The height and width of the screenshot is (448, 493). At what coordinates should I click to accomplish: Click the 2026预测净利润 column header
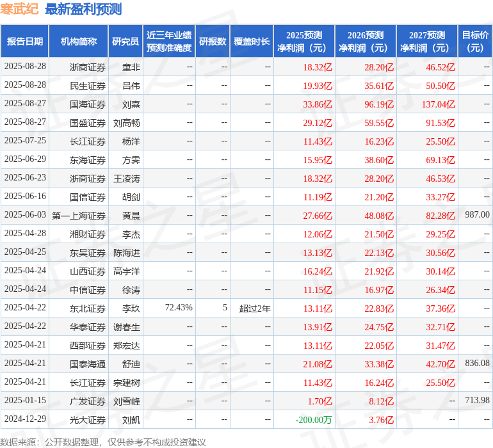pos(366,41)
